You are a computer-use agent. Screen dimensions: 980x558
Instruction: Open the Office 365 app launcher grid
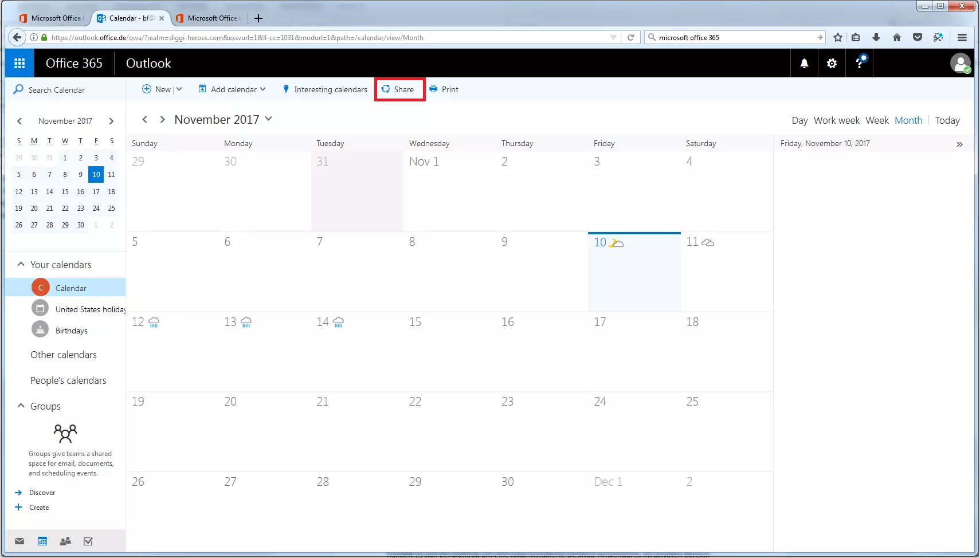19,63
